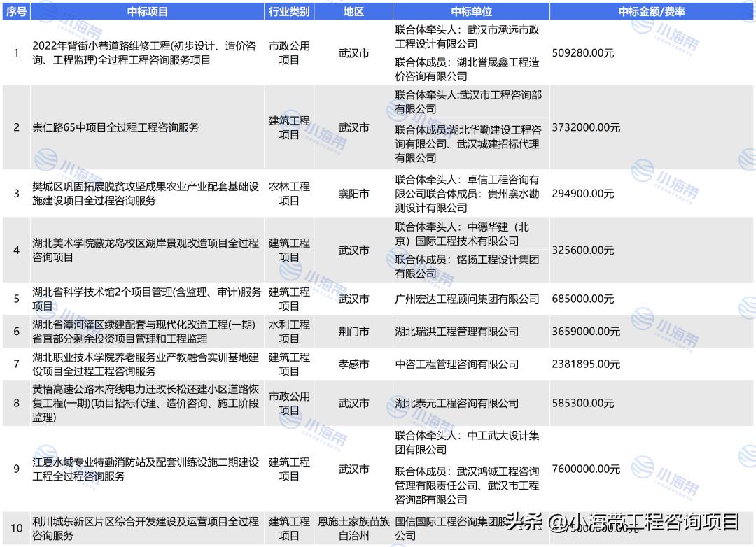
Task: Click row number 10 cell
Action: point(15,527)
